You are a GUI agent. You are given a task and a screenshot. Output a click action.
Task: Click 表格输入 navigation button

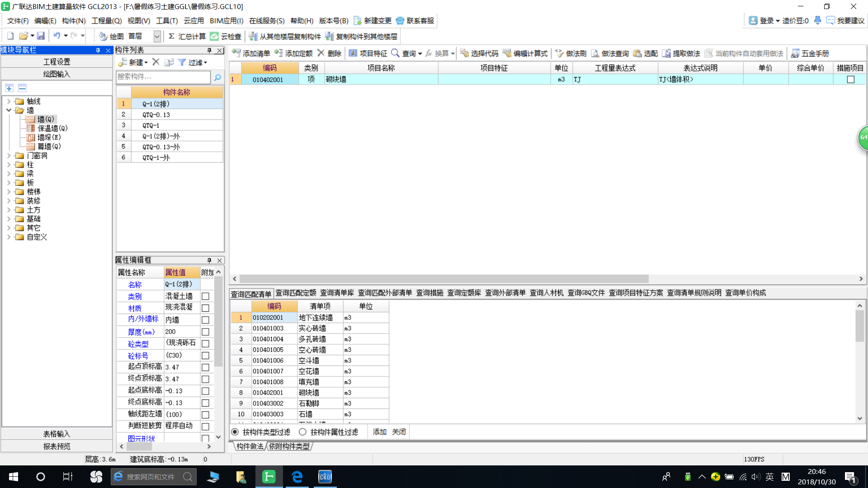click(57, 434)
